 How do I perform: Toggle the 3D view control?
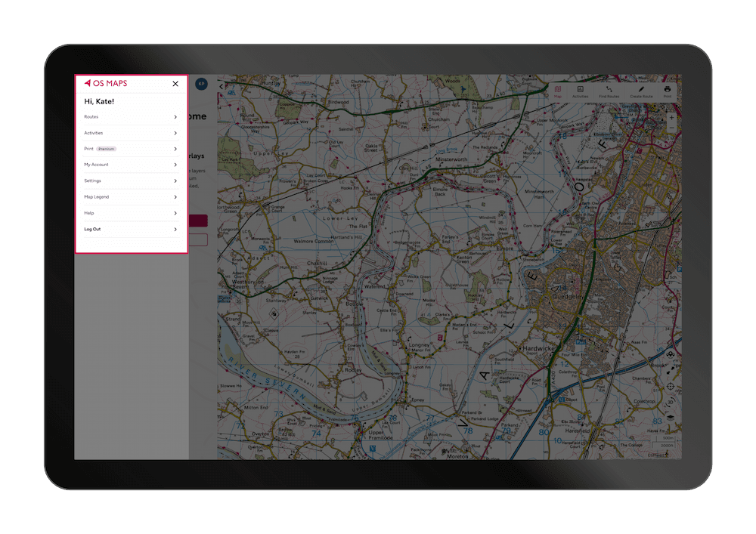[669, 402]
